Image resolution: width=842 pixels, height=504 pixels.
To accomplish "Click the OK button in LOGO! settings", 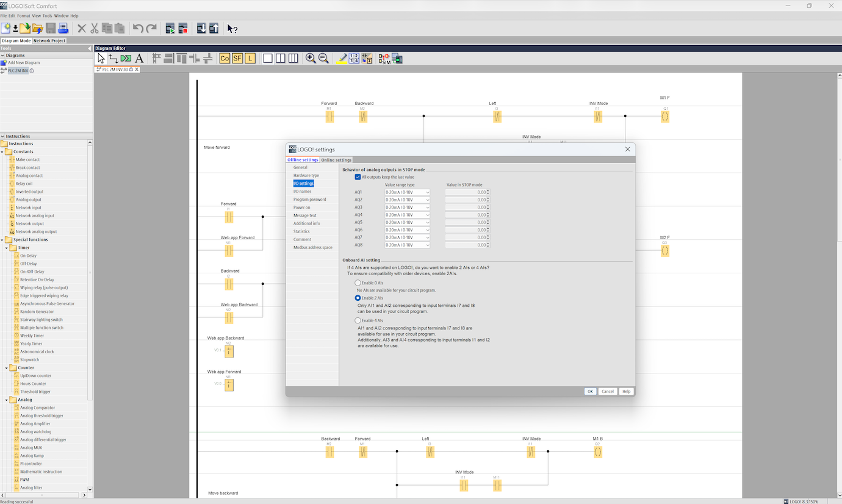I will pos(590,392).
